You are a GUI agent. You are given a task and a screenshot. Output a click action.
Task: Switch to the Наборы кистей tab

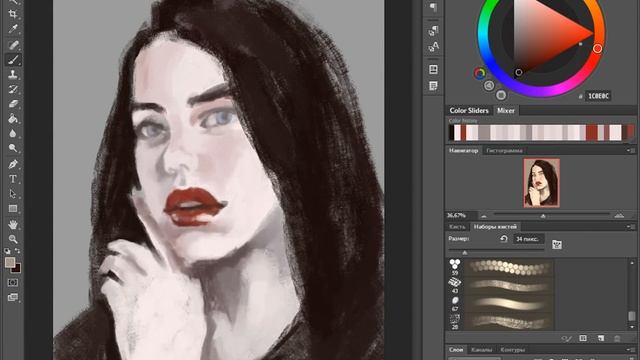(495, 227)
